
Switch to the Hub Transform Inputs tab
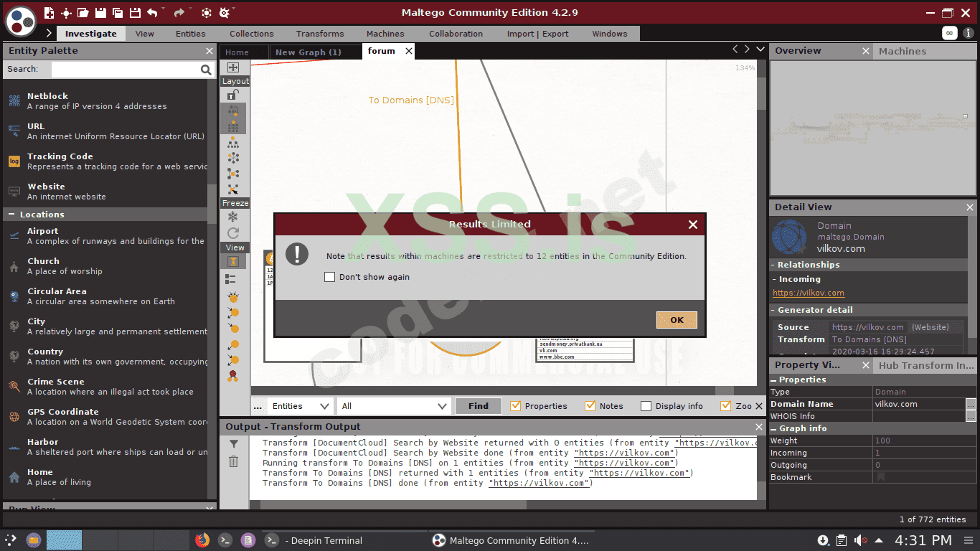point(926,365)
